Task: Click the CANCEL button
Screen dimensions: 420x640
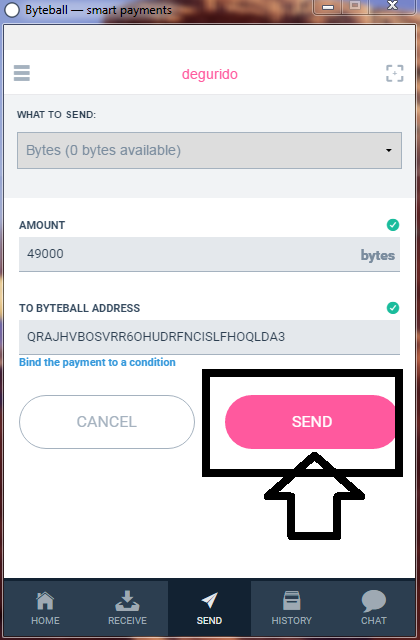Action: pyautogui.click(x=107, y=422)
